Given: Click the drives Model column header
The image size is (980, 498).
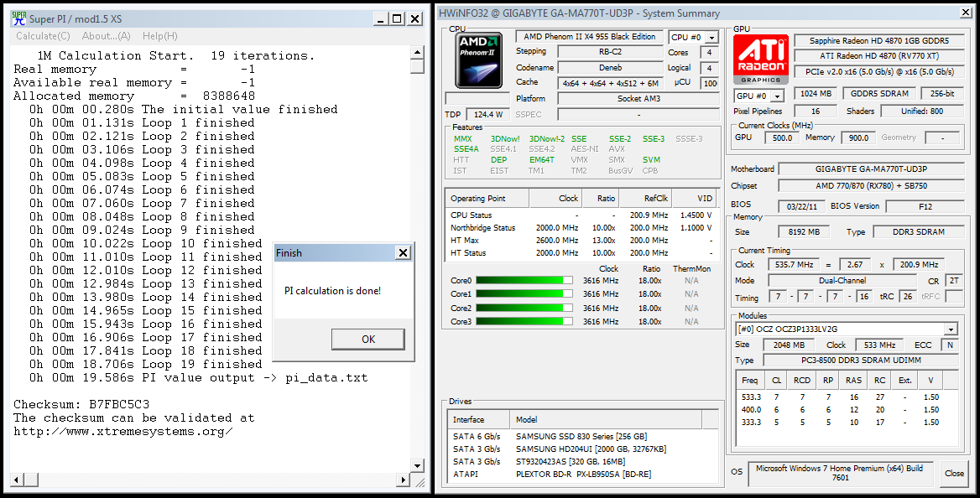Looking at the screenshot, I should coord(607,419).
